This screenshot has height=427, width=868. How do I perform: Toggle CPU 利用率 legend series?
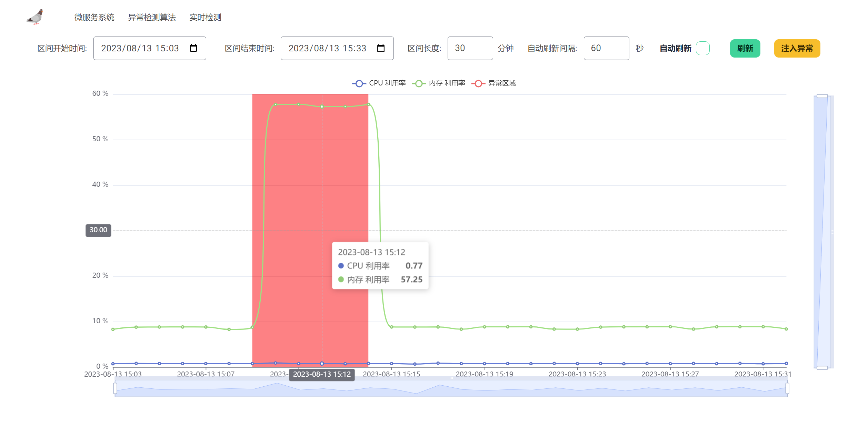379,83
